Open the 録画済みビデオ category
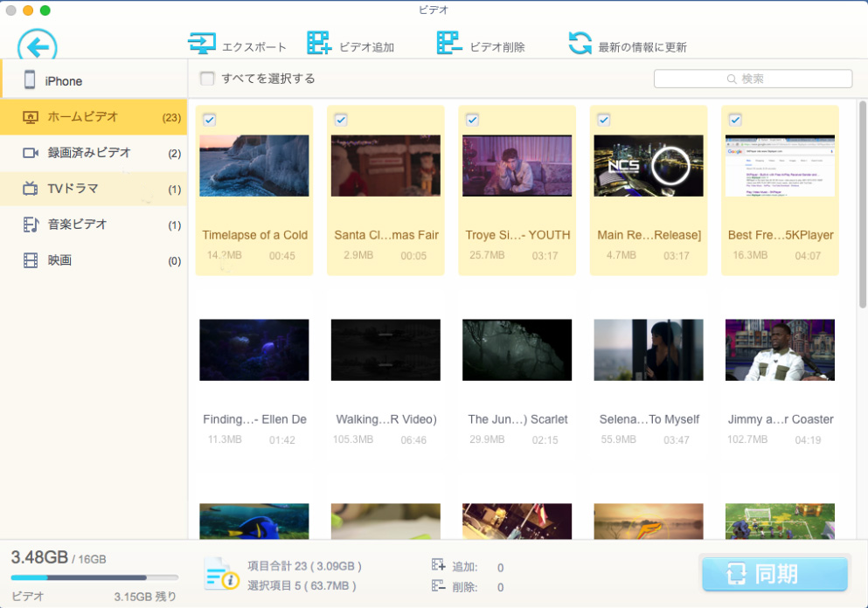Image resolution: width=868 pixels, height=608 pixels. pyautogui.click(x=94, y=153)
